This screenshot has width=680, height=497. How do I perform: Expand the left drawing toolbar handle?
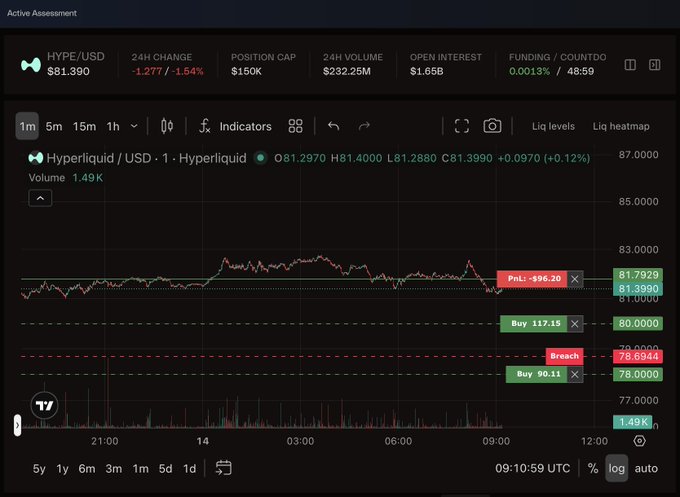(17, 425)
